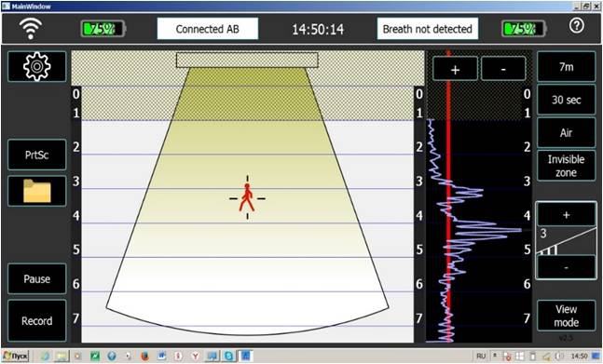This screenshot has width=603, height=364.
Task: Decrease signal zoom with top minus button
Action: coord(503,69)
